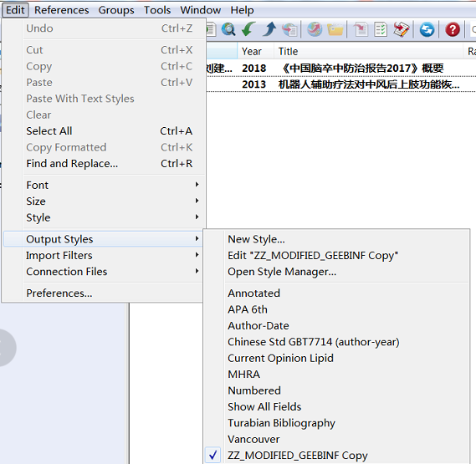Click Paste With Text Styles item

coord(103,99)
